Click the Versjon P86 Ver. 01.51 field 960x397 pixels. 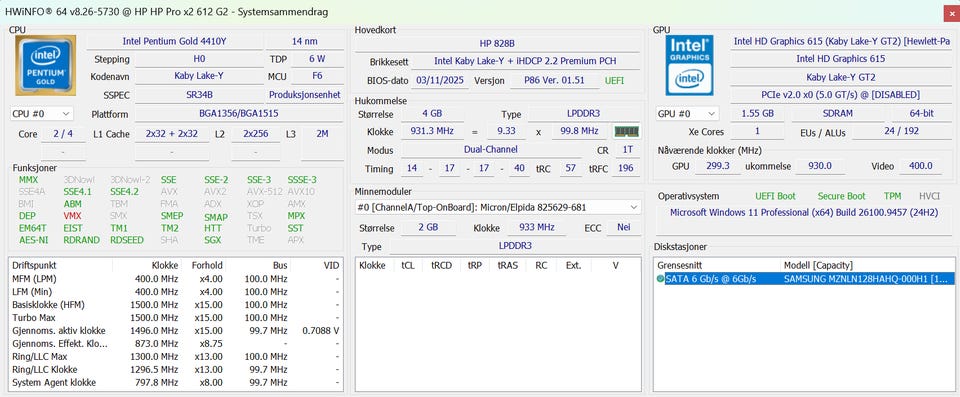click(x=555, y=80)
